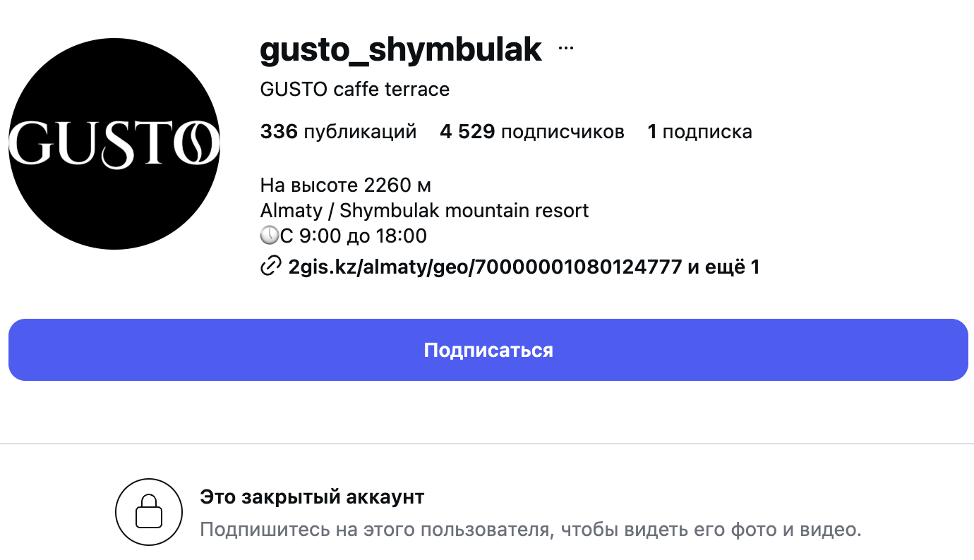Open the three-dot options menu
The image size is (974, 560).
[x=566, y=49]
